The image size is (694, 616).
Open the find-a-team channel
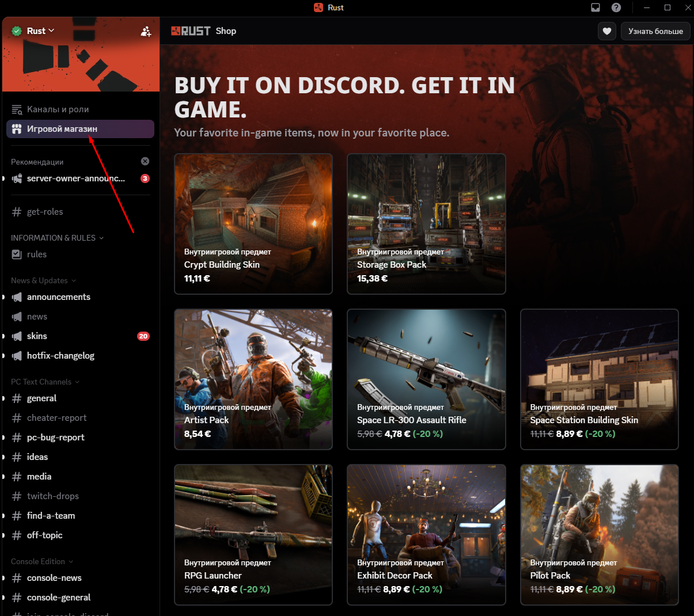coord(80,516)
